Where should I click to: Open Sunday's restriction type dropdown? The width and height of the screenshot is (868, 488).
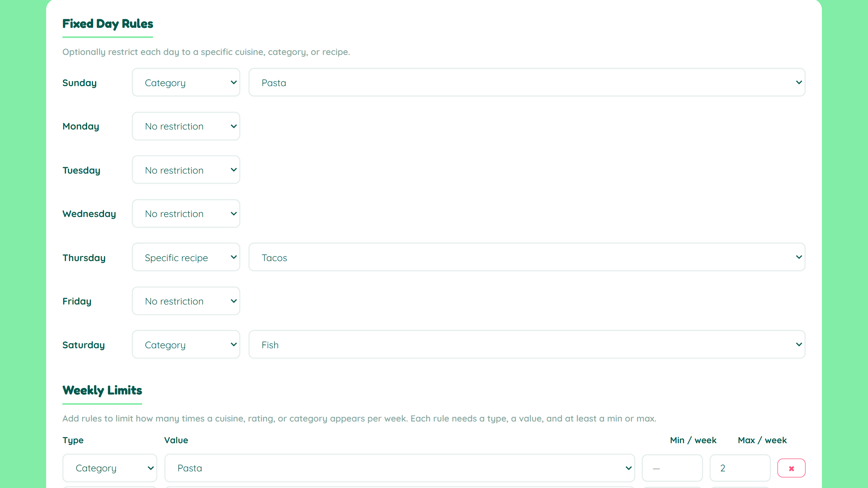pos(186,82)
